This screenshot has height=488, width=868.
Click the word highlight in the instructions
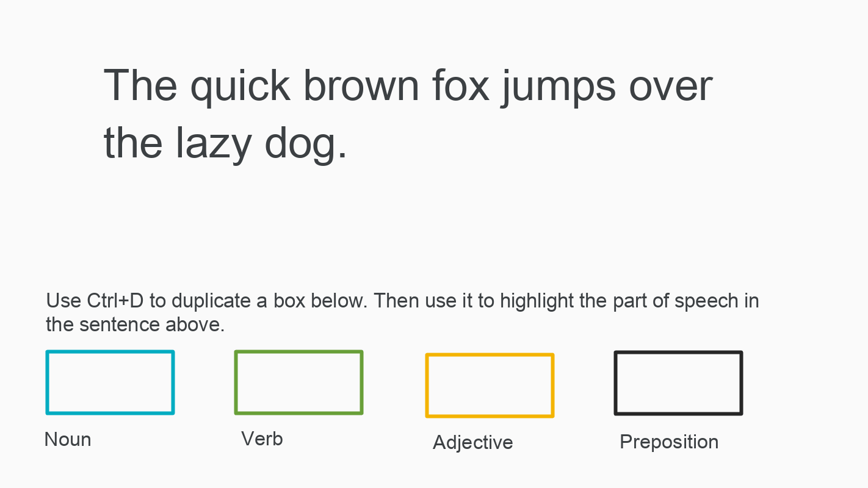[x=537, y=302]
